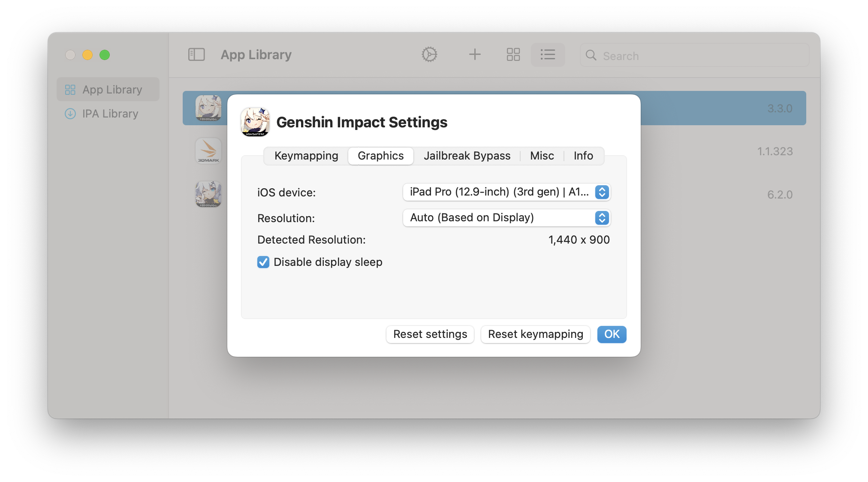Open the IPA Library section

pyautogui.click(x=108, y=114)
